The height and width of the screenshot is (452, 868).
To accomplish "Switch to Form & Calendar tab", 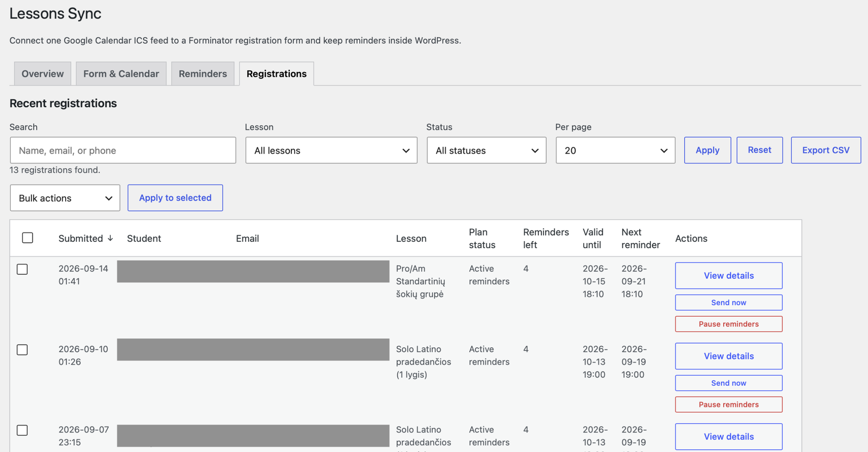I will coord(121,74).
